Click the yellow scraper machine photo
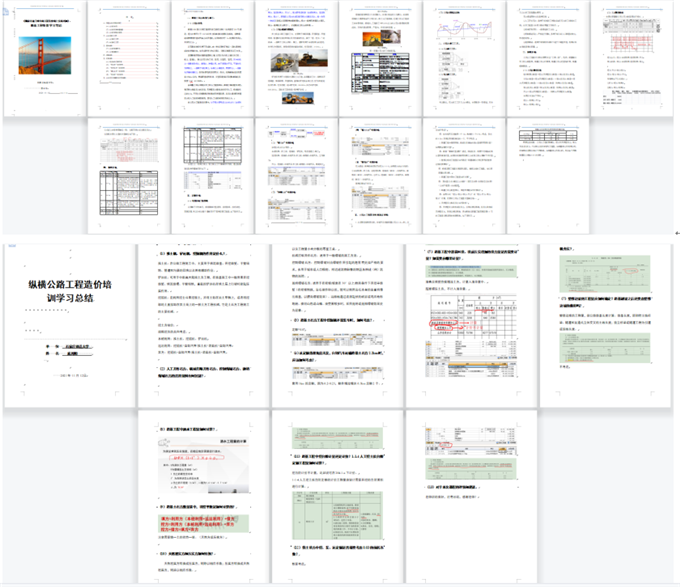 click(x=298, y=98)
